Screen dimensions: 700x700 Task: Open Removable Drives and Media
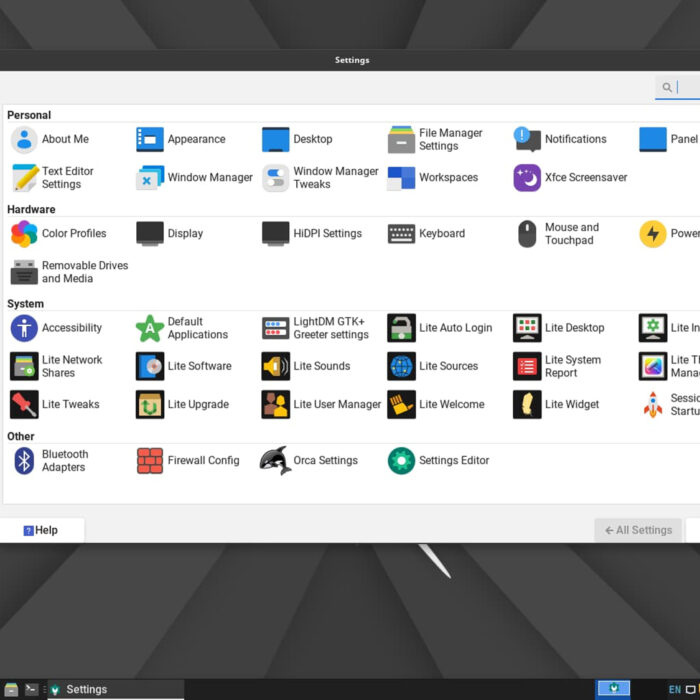click(69, 272)
